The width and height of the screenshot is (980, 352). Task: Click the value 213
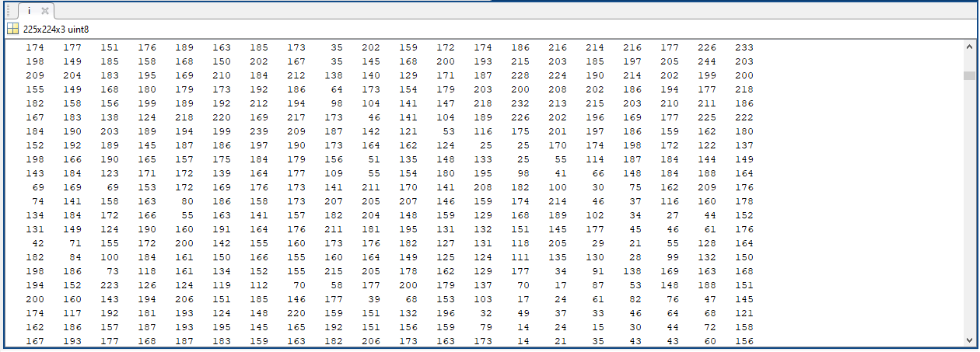pyautogui.click(x=558, y=103)
